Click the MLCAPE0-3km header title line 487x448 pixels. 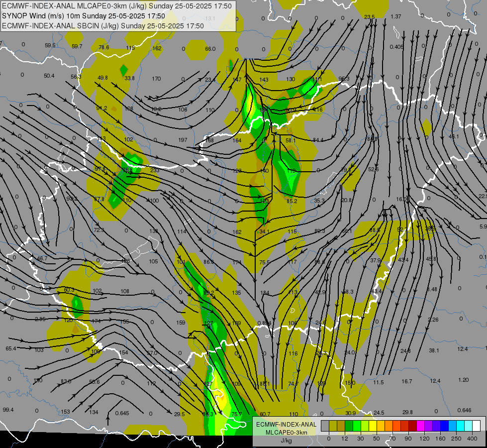[x=117, y=6]
